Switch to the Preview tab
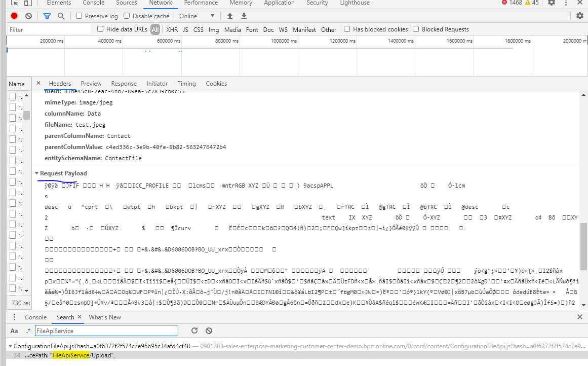The height and width of the screenshot is (366, 588). [x=91, y=83]
